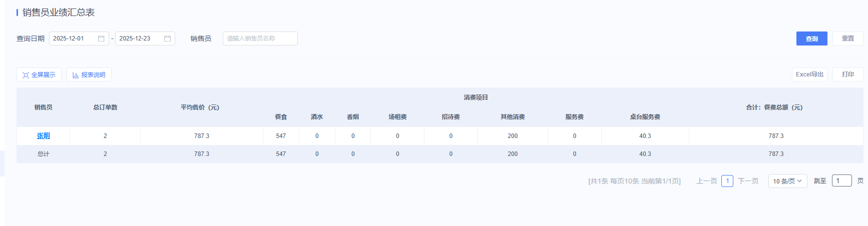
Task: Click the 跳至 page number input
Action: [x=842, y=180]
